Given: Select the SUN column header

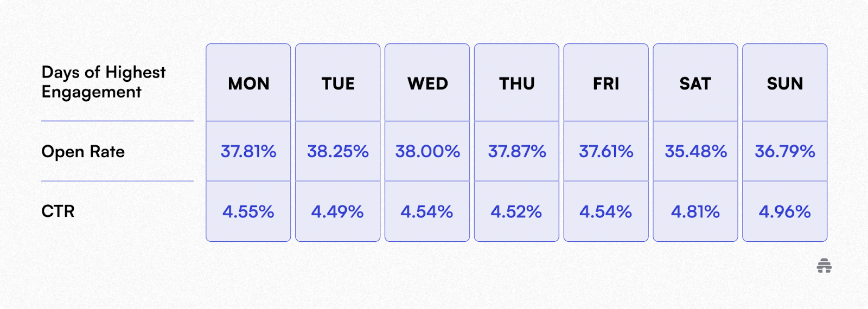Looking at the screenshot, I should point(785,83).
